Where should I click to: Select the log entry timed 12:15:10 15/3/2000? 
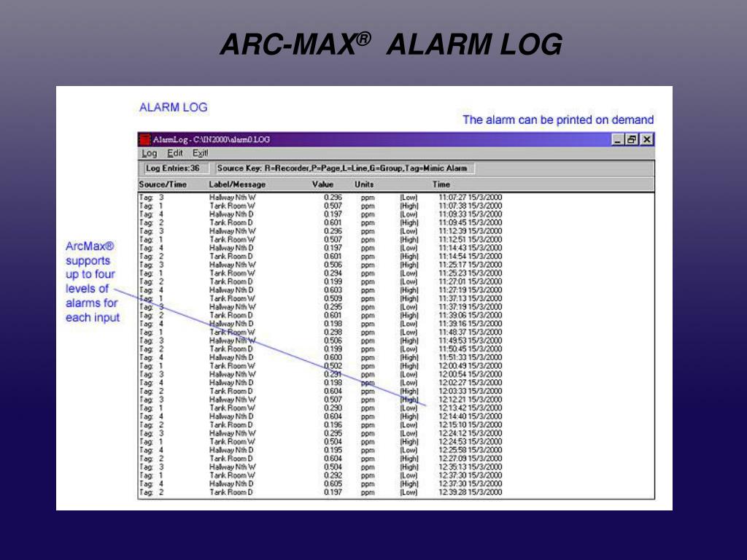click(x=320, y=425)
